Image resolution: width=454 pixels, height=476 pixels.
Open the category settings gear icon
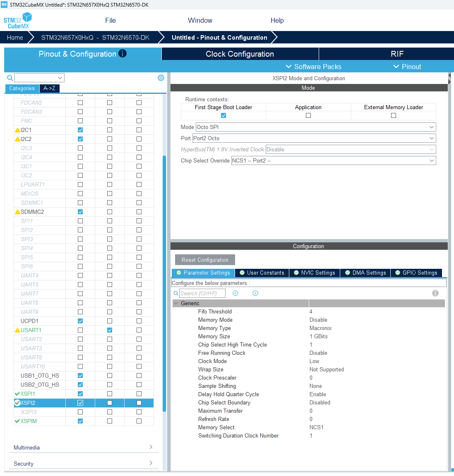161,78
